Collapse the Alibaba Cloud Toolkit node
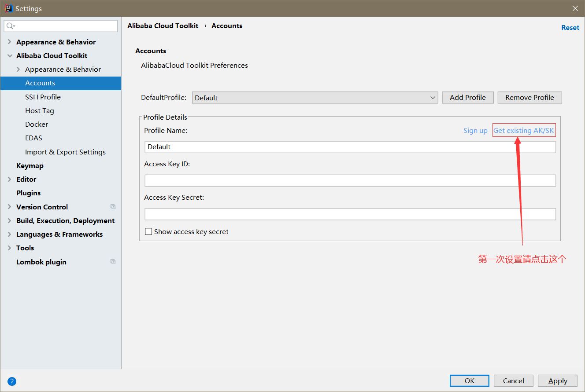This screenshot has height=392, width=585. (x=9, y=55)
